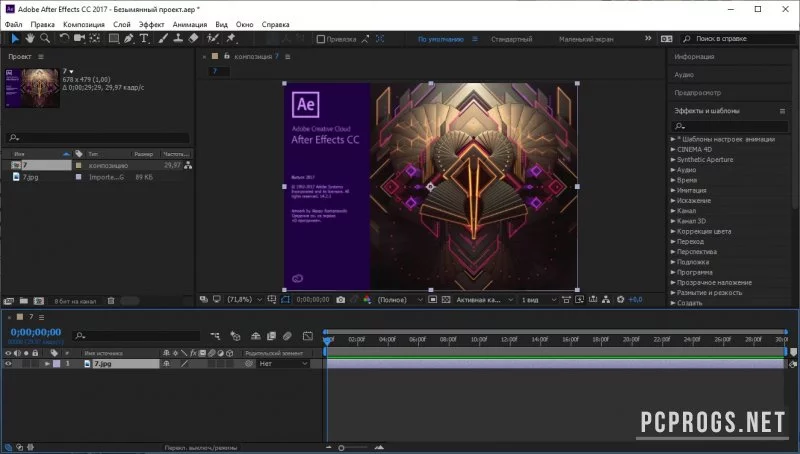The image size is (800, 454).
Task: Toggle mask and shape path visibility
Action: coord(285,300)
